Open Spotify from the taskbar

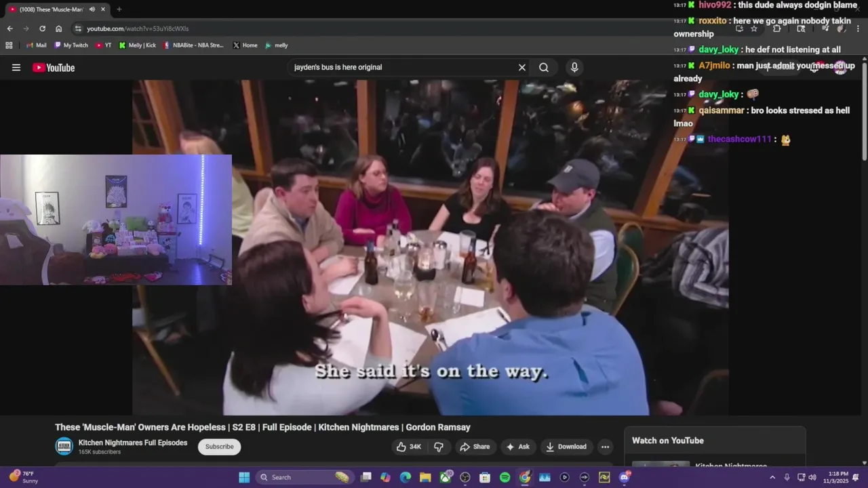(x=505, y=477)
